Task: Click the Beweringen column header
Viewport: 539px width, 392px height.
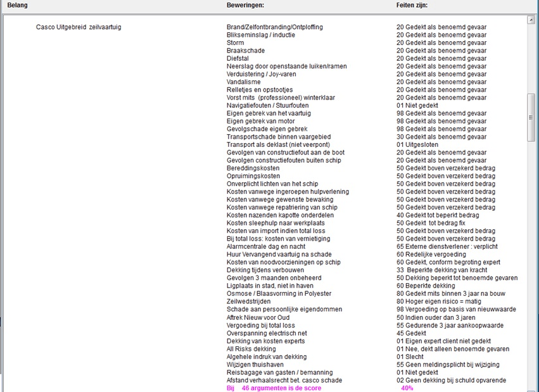Action: [246, 5]
